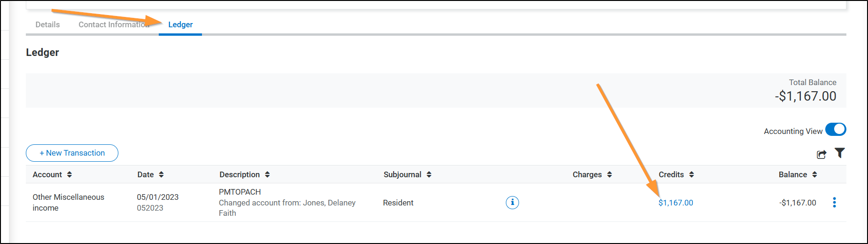Viewport: 868px width, 244px height.
Task: Select the Ledger tab
Action: [x=180, y=24]
